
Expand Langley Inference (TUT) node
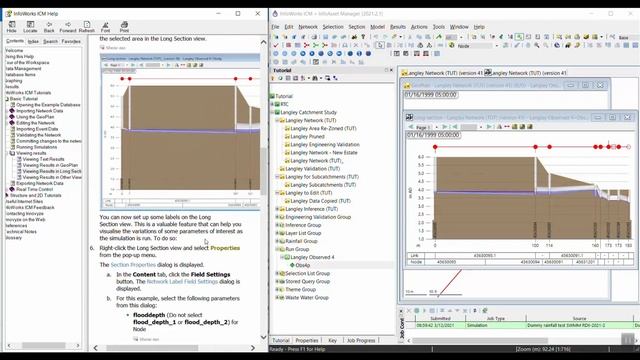[x=277, y=209]
